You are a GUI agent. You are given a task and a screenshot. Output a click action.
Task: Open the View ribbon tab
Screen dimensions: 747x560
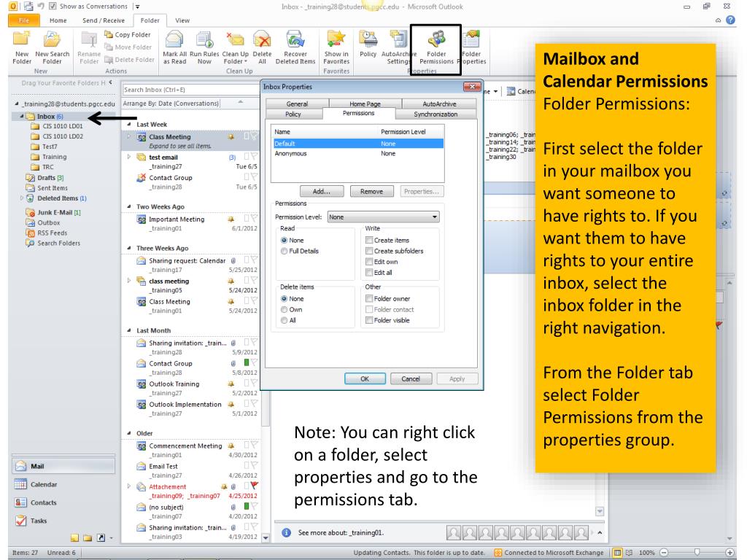[182, 20]
